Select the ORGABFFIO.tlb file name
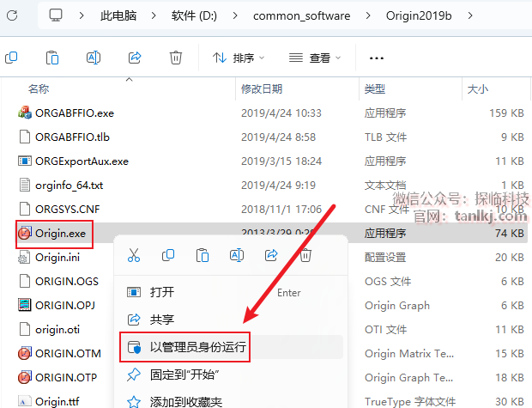532x408 pixels. coord(72,137)
